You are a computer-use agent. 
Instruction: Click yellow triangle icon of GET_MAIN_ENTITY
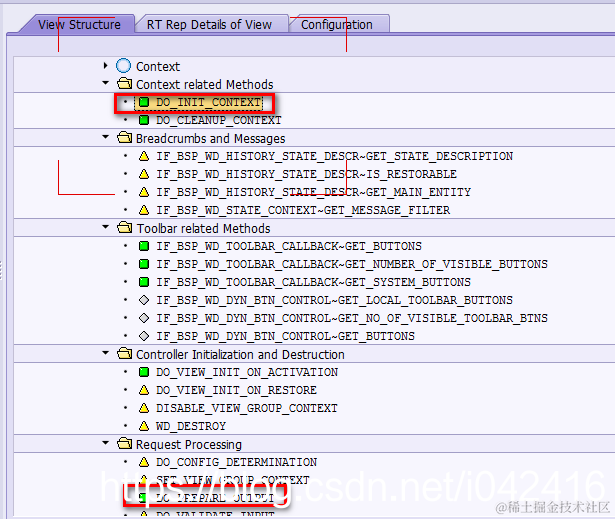point(144,192)
